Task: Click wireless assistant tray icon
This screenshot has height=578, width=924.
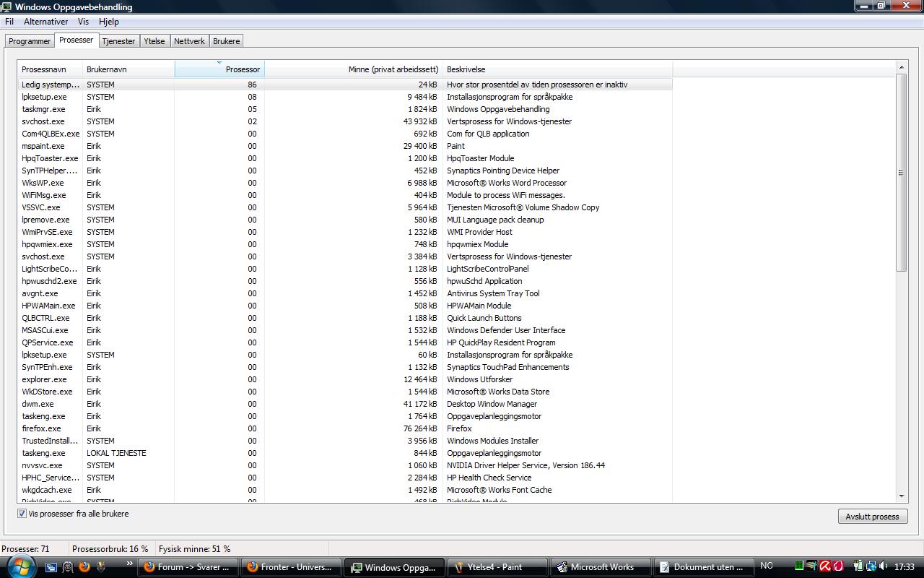Action: pos(812,566)
